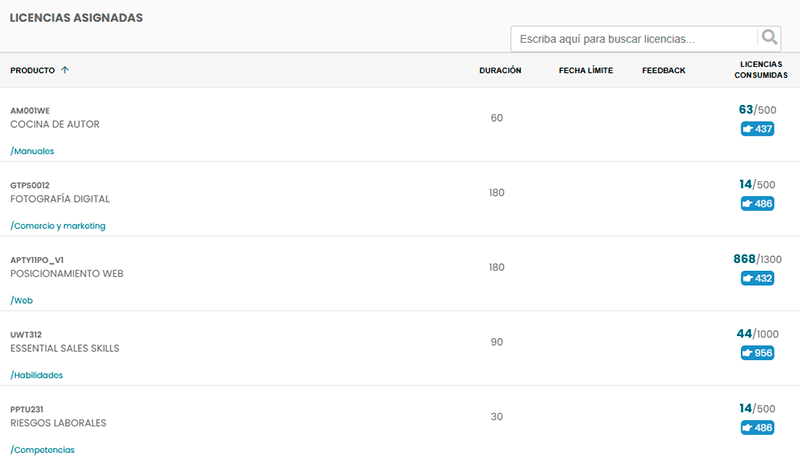
Task: Select the POSICIONAMIENTO WEB product
Action: [67, 273]
